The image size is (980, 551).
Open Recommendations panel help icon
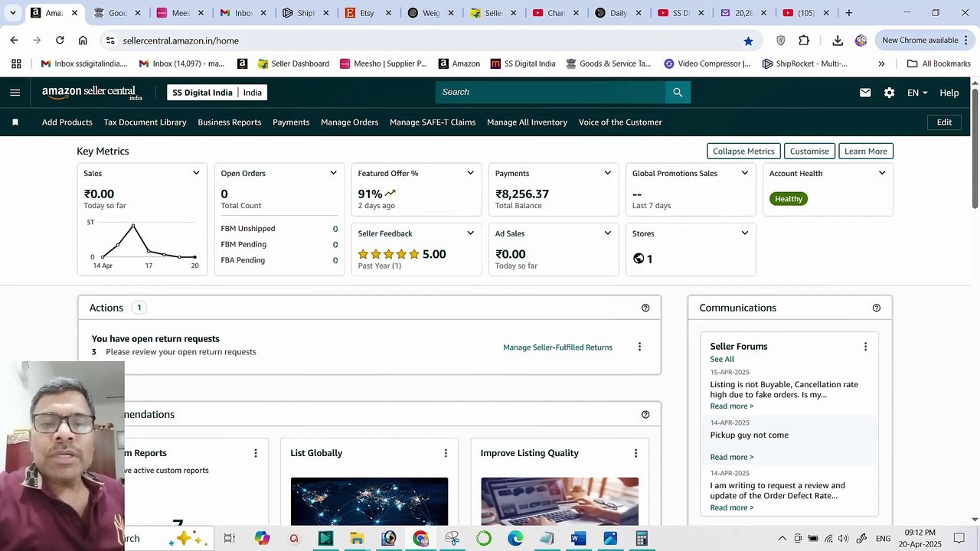pos(645,415)
